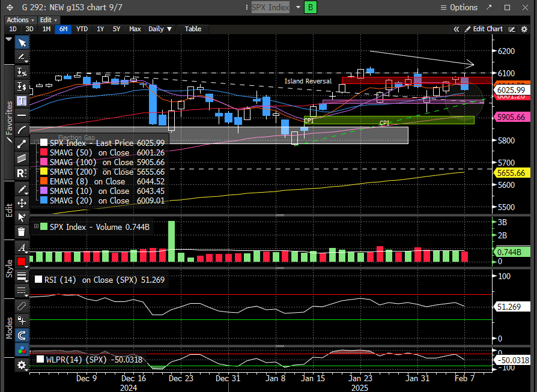The image size is (537, 392).
Task: Click the edit annotation pencil icon
Action: pyautogui.click(x=22, y=189)
